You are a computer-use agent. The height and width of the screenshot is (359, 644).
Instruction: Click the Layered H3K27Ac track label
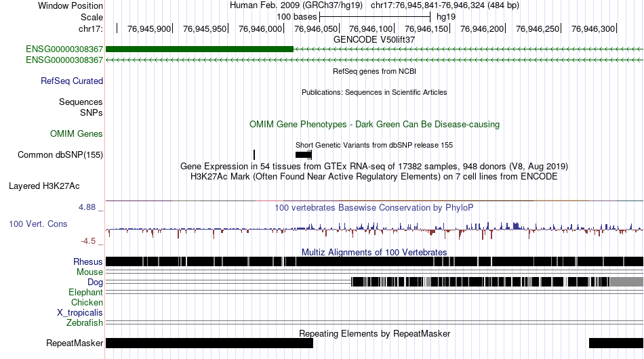44,186
